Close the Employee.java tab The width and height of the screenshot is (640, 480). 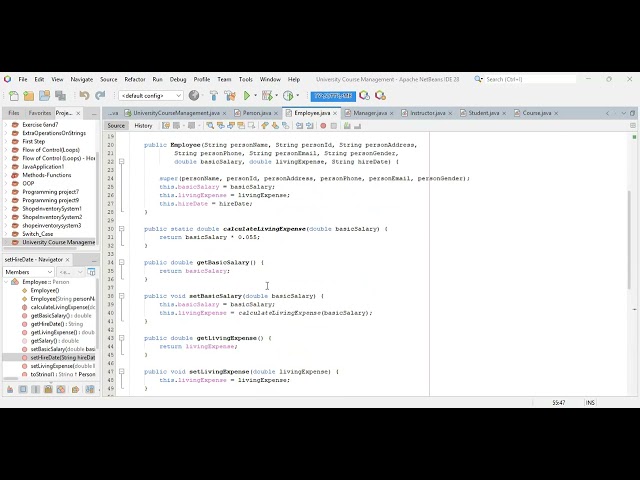pos(335,113)
